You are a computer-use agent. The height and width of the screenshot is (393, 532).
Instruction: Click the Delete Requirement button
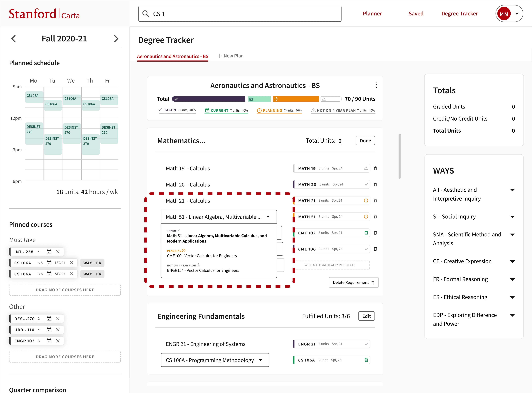(x=354, y=282)
